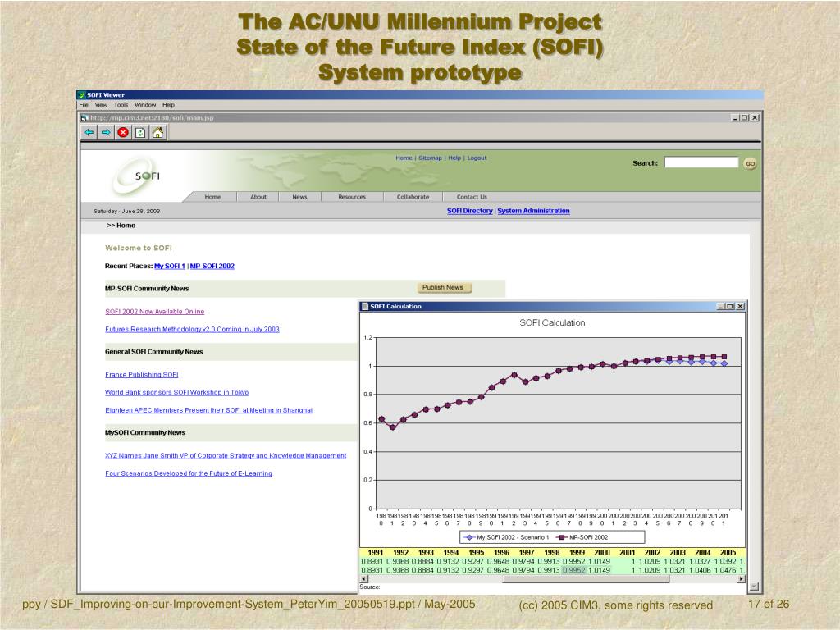Click the MP-SOFI Community News heading
The height and width of the screenshot is (630, 840).
click(x=147, y=289)
